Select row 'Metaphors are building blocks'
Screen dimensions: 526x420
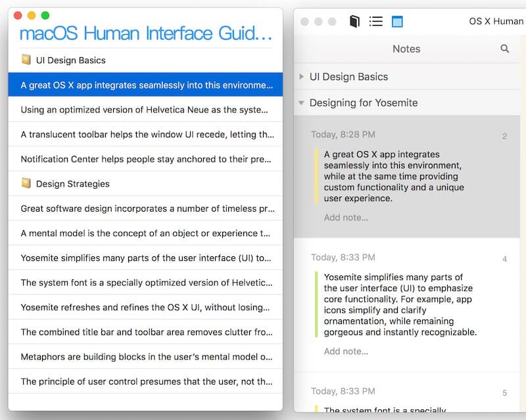coord(145,357)
